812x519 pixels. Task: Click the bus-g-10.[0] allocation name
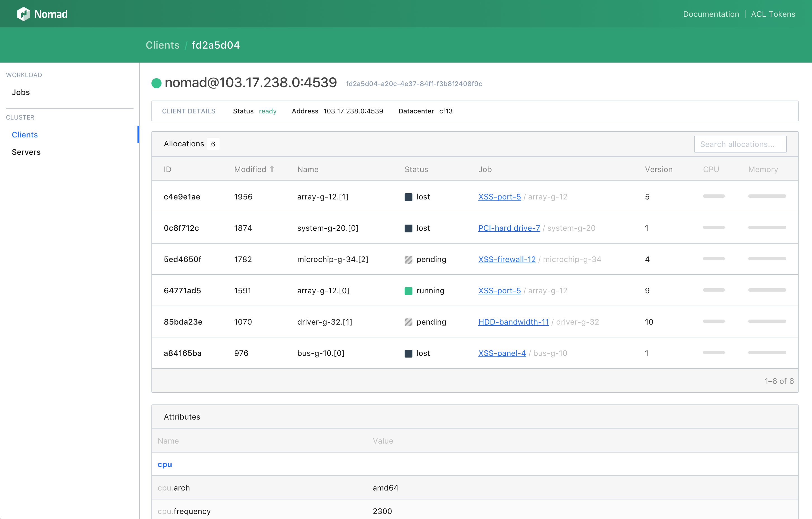click(321, 353)
